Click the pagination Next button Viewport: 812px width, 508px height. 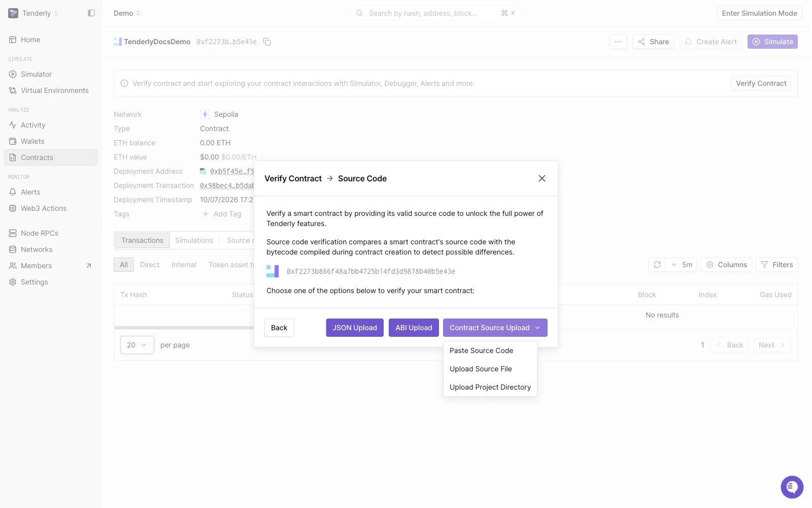(x=772, y=345)
